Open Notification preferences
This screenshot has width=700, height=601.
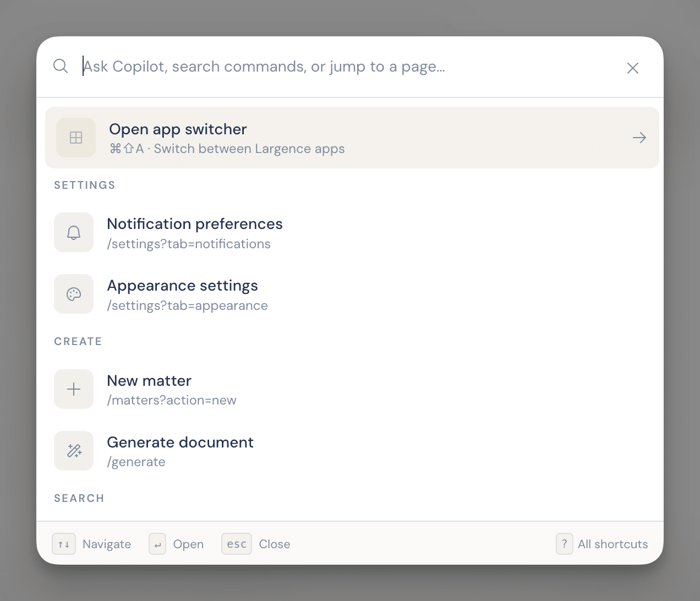pos(352,232)
